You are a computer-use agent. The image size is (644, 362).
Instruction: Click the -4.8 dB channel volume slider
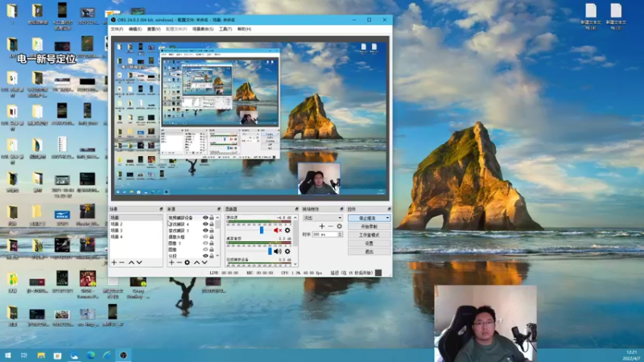pos(262,230)
